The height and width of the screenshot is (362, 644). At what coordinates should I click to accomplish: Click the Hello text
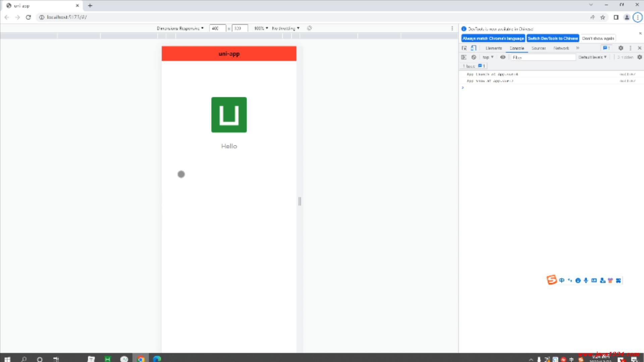(x=229, y=146)
